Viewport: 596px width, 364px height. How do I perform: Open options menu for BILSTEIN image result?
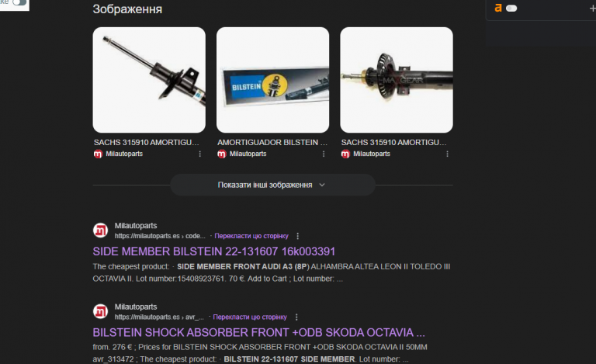click(x=324, y=154)
